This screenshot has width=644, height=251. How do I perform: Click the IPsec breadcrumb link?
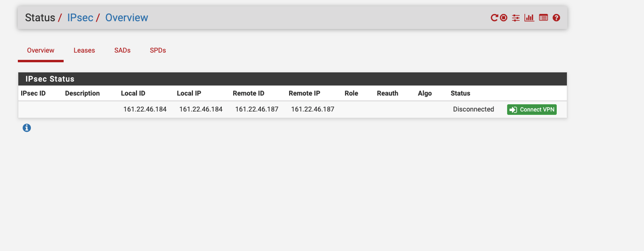tap(80, 18)
